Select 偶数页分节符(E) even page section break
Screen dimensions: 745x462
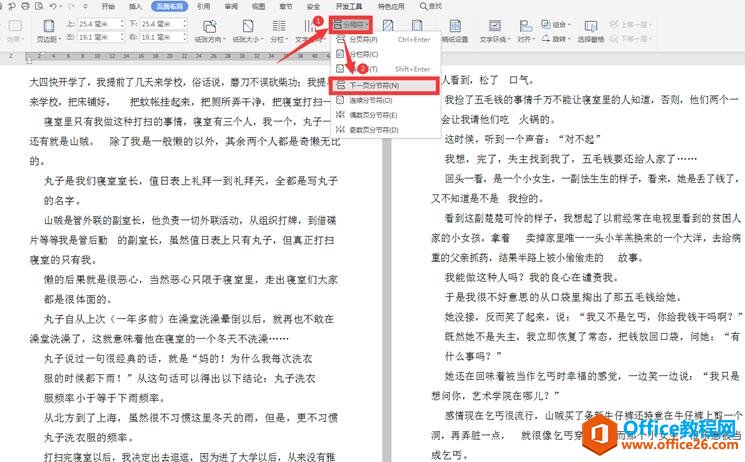(x=385, y=115)
